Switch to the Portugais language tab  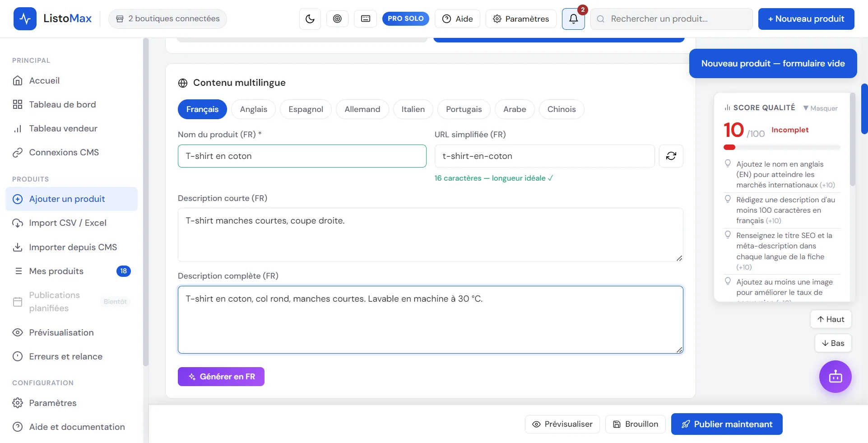pyautogui.click(x=464, y=109)
